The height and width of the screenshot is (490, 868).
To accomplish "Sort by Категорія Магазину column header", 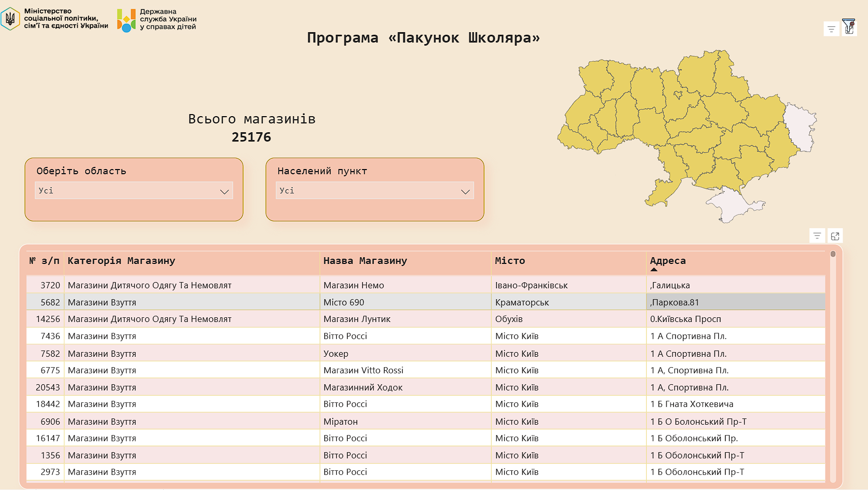I will (x=121, y=261).
